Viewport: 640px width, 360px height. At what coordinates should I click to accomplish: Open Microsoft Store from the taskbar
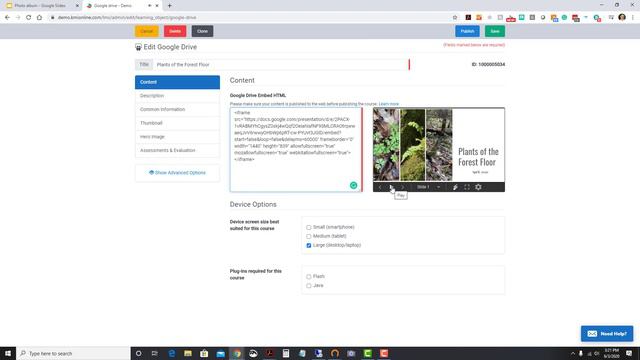click(x=204, y=353)
